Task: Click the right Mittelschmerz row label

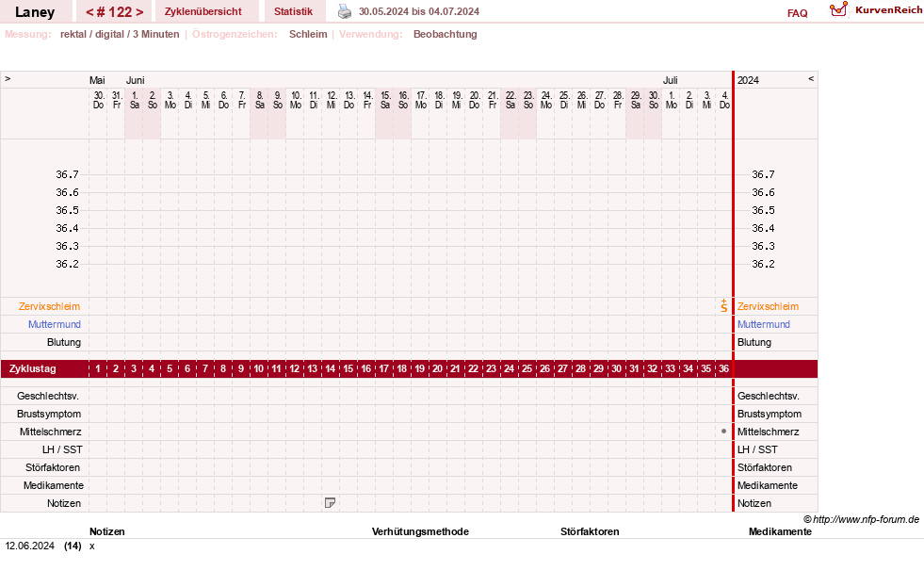Action: pos(768,432)
